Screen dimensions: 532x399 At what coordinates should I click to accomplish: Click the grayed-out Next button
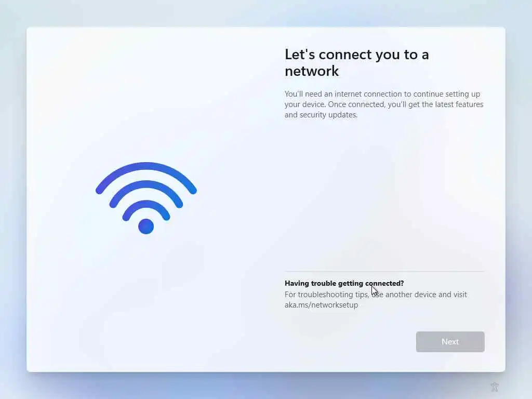tap(450, 342)
